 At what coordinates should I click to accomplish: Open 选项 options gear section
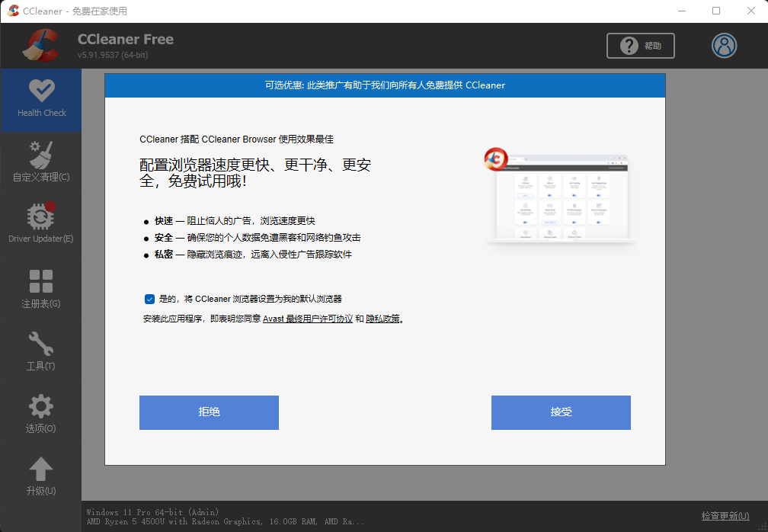click(x=41, y=413)
